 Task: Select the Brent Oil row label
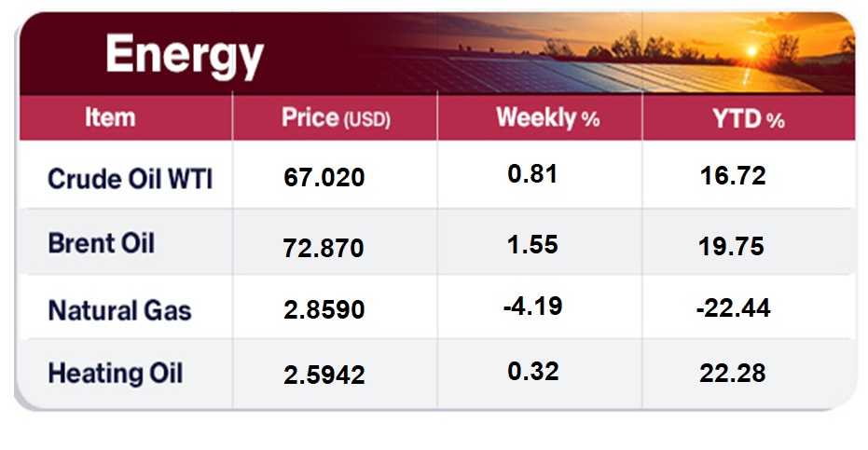coord(101,243)
